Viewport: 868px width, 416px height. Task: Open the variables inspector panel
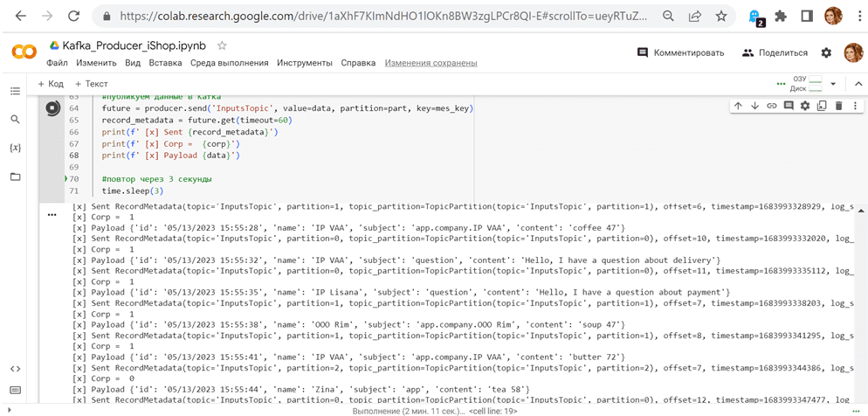tap(15, 148)
